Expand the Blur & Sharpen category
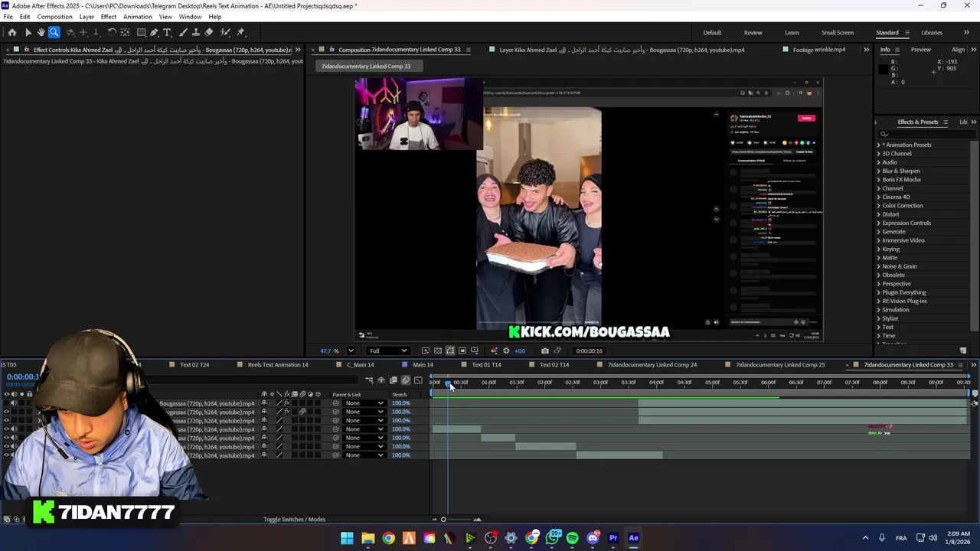This screenshot has width=980, height=551. (879, 171)
